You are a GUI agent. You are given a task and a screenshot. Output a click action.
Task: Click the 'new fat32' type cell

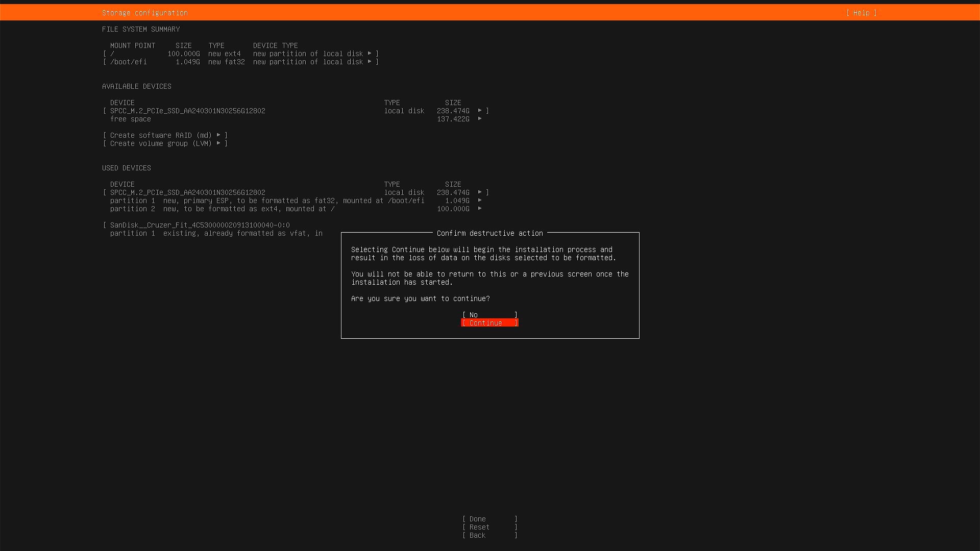[227, 62]
